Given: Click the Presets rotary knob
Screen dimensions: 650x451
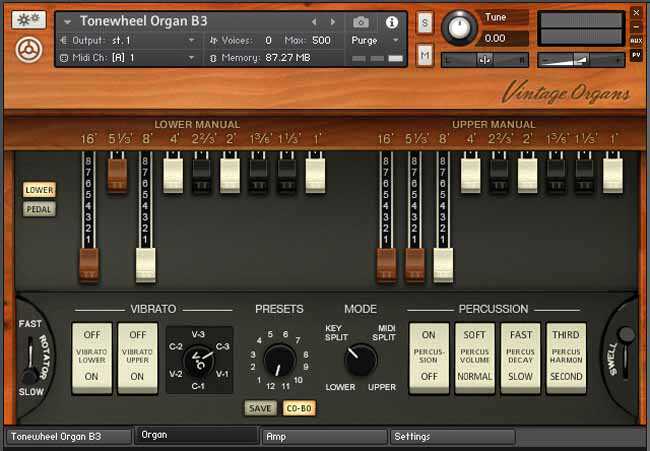Looking at the screenshot, I should tap(279, 360).
